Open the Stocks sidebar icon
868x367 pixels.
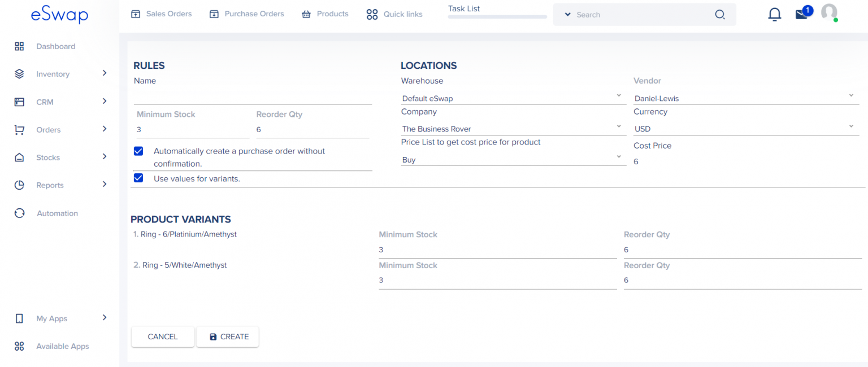pyautogui.click(x=19, y=157)
